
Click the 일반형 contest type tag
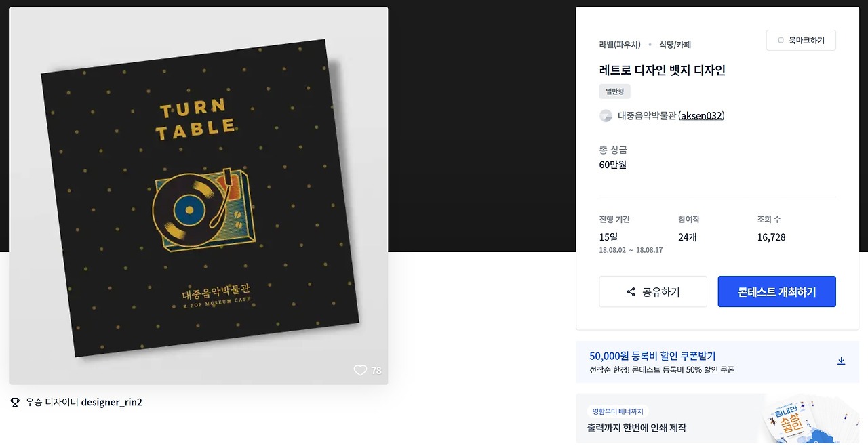615,91
